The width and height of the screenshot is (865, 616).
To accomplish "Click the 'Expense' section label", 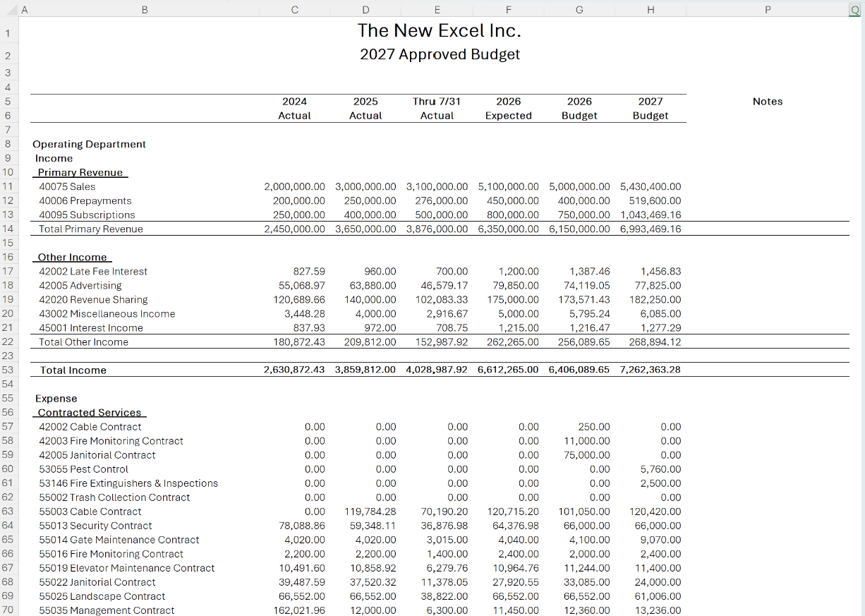I will pos(56,398).
